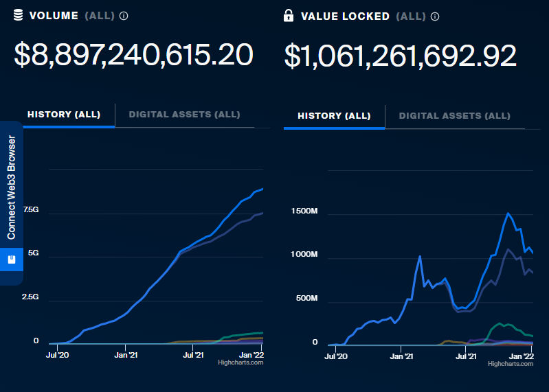Click the $8,897,240,615.20 volume total
Image resolution: width=549 pixels, height=392 pixels.
click(x=133, y=54)
